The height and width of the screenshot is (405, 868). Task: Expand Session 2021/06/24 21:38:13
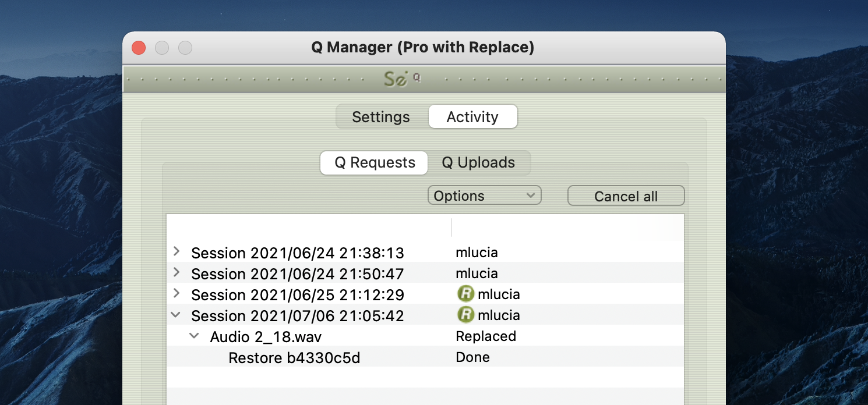[x=177, y=252]
